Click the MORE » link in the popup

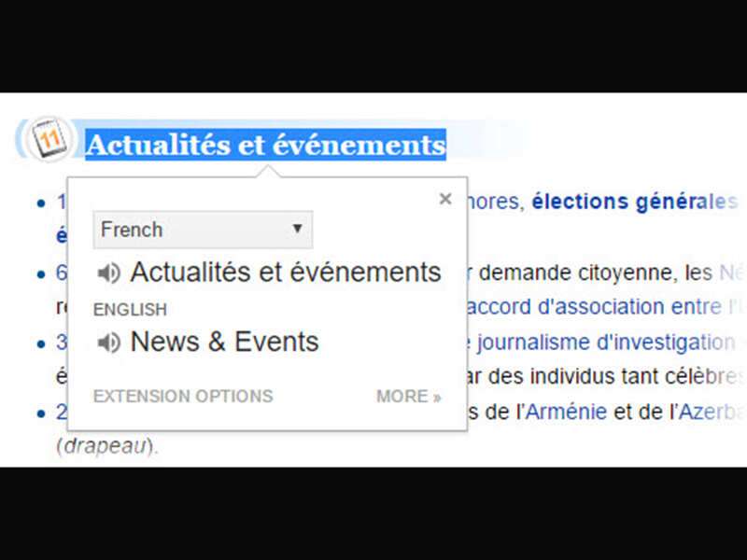coord(408,396)
